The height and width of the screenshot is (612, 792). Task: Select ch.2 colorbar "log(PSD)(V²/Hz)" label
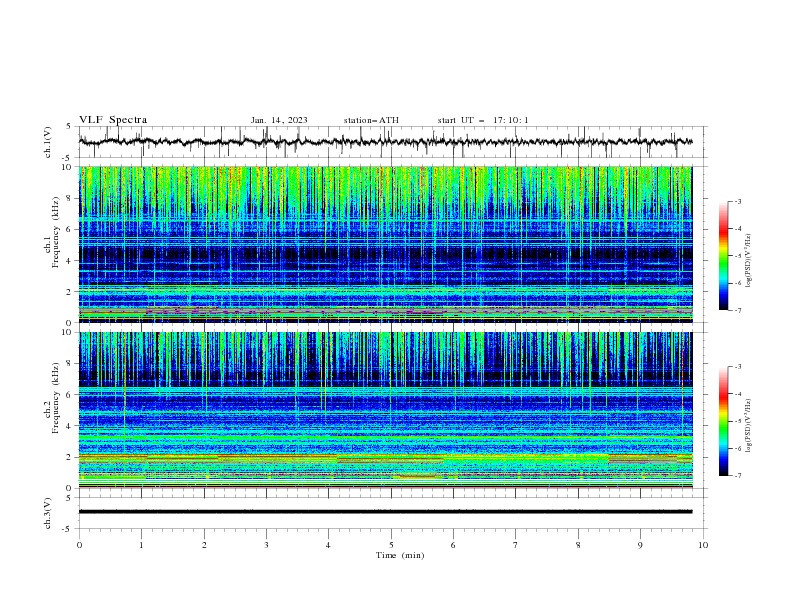748,426
